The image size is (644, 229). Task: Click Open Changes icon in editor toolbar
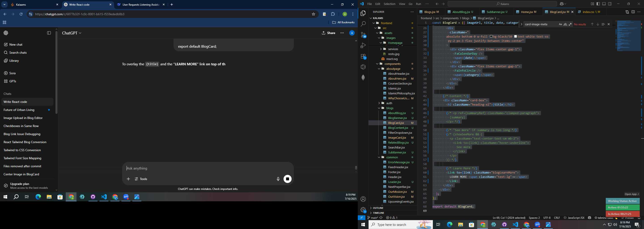[x=627, y=12]
